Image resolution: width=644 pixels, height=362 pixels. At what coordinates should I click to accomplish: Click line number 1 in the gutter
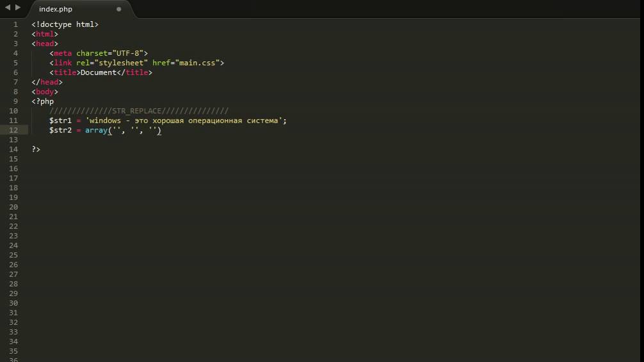click(x=15, y=25)
